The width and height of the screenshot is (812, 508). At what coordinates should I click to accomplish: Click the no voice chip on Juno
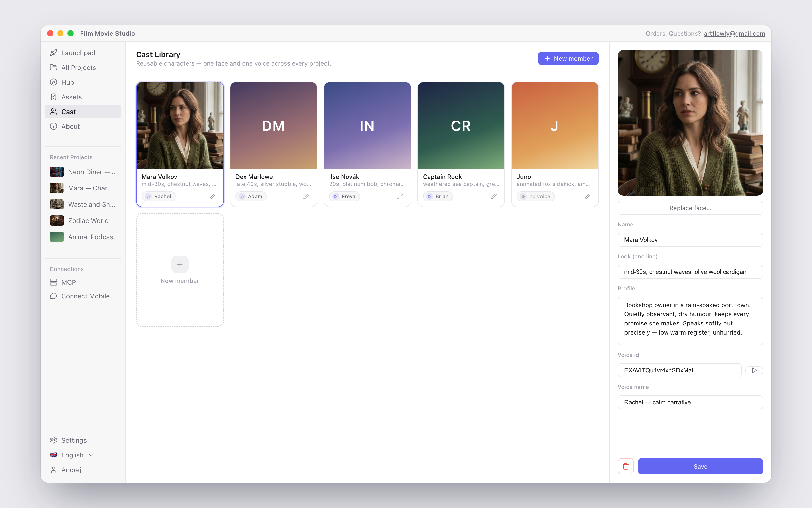[535, 197]
